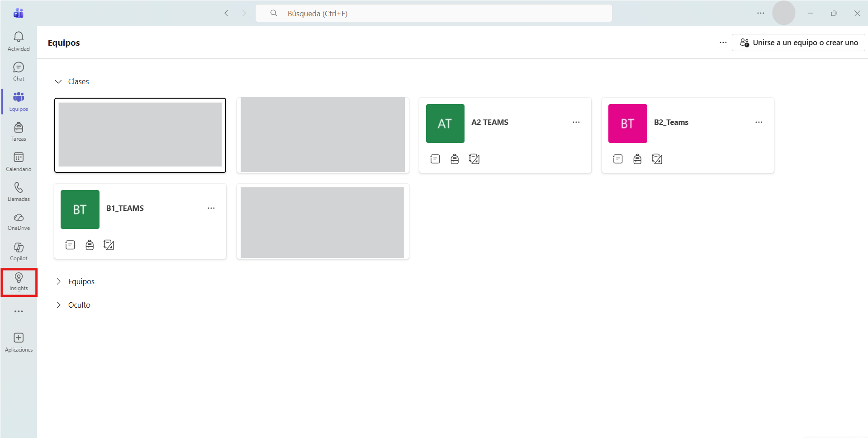
Task: Open the profile avatar menu
Action: [x=784, y=13]
